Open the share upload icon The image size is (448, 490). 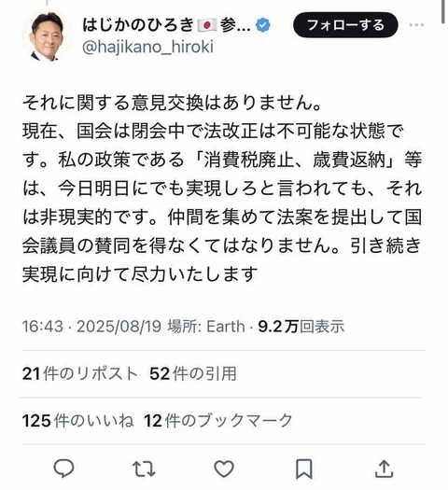pyautogui.click(x=384, y=469)
